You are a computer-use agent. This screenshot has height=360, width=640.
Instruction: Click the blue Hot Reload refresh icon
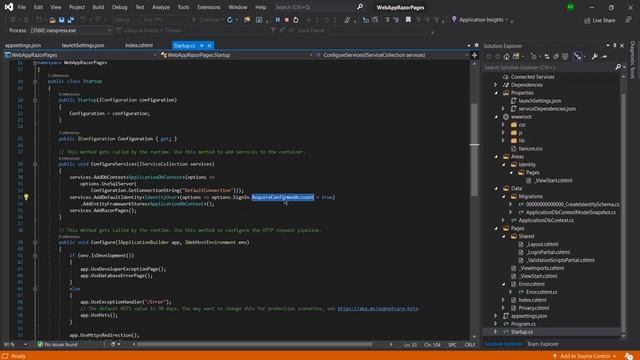[230, 20]
